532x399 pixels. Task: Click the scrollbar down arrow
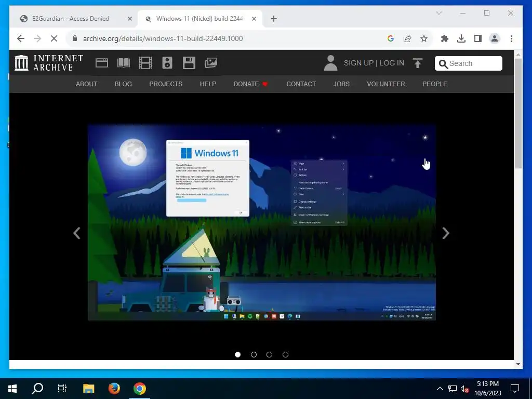518,364
